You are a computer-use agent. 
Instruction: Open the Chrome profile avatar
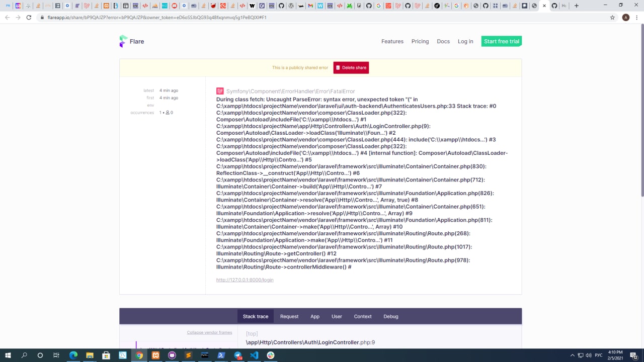click(626, 17)
